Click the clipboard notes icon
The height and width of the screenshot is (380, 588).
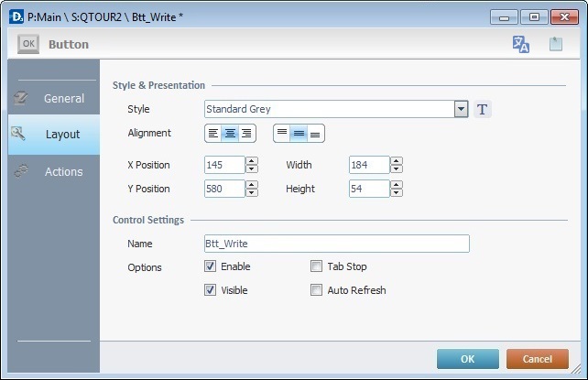[555, 44]
